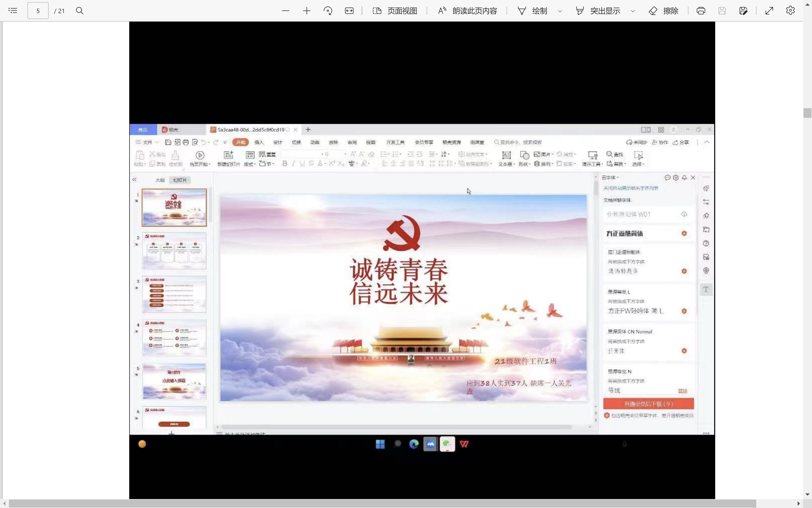Screen dimensions: 812x508
Task: Open the 选择 select dropdown
Action: tap(638, 159)
